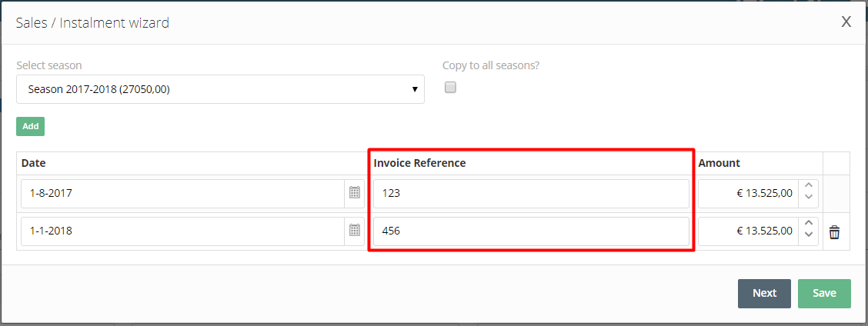Viewport: 868px width, 326px height.
Task: Go to the Next wizard step
Action: pos(764,294)
